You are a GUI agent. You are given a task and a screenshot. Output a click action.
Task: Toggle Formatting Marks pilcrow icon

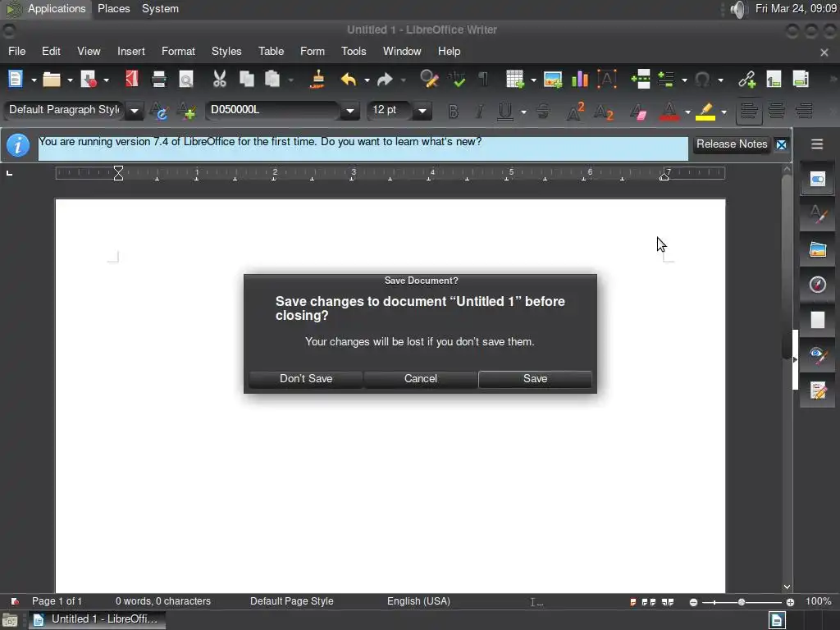point(483,80)
